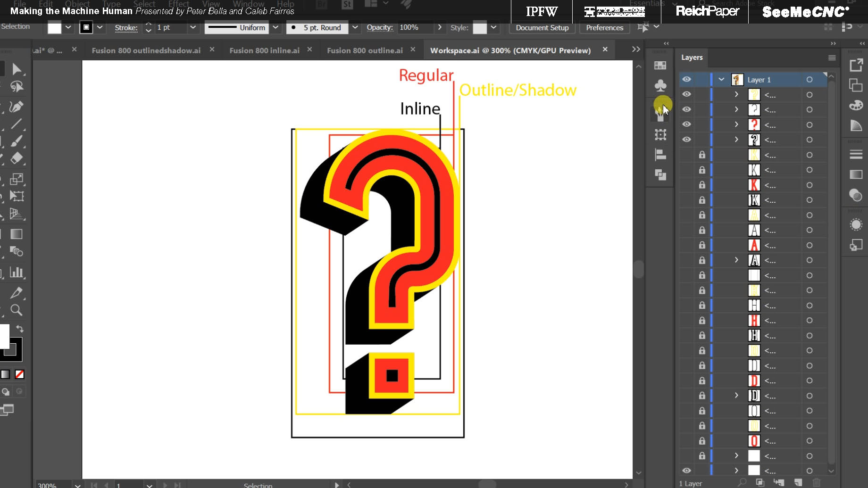The image size is (868, 488).
Task: Show hidden document tabs overflow arrows
Action: pos(636,49)
